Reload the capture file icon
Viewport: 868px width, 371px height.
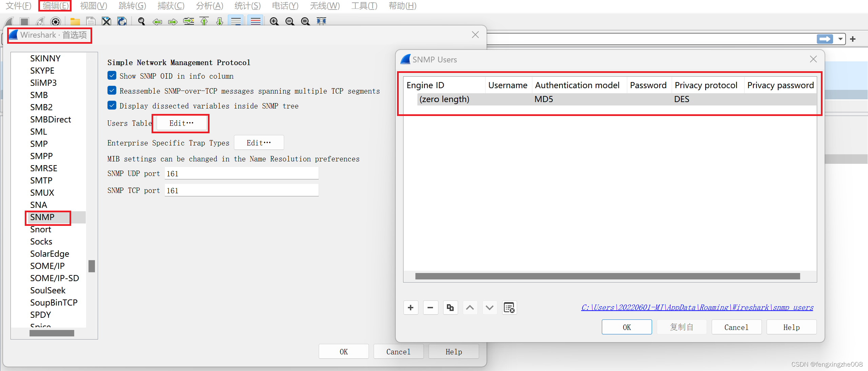[x=122, y=22]
